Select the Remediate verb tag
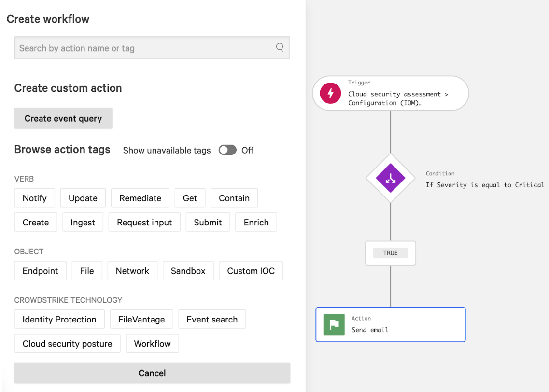 point(140,198)
